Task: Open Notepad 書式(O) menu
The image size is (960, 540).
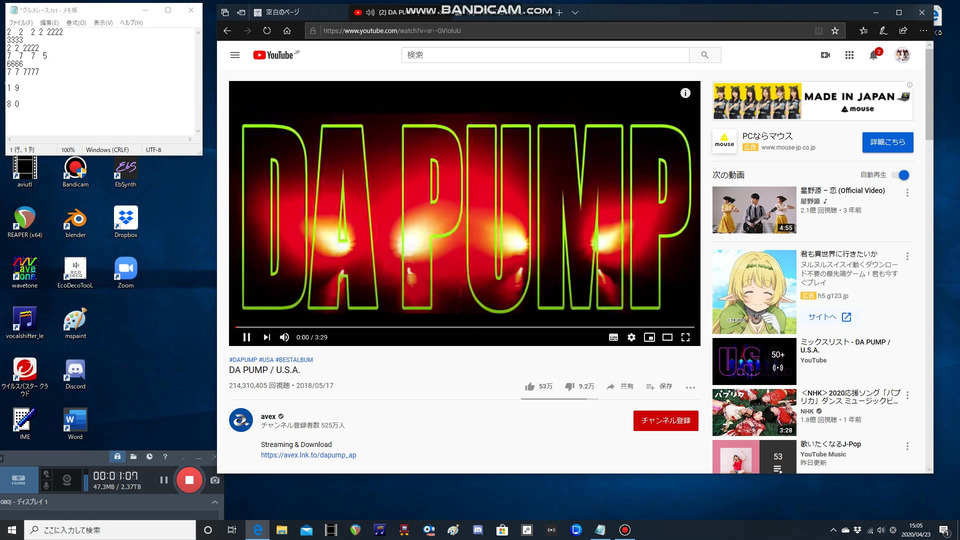Action: click(x=76, y=23)
